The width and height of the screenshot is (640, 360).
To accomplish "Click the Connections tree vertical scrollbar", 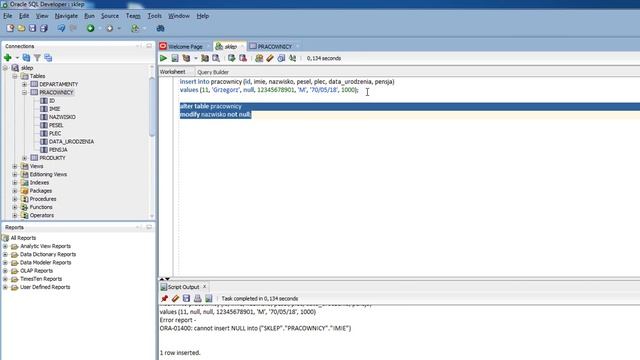I will point(152,108).
